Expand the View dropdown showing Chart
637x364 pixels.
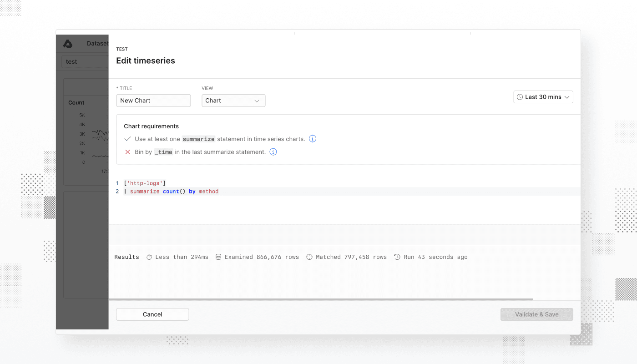pyautogui.click(x=233, y=101)
